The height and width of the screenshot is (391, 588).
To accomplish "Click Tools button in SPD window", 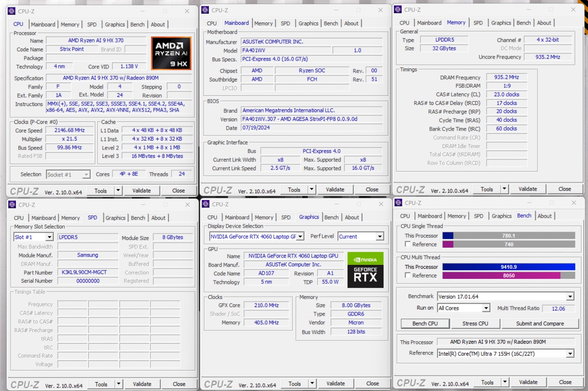I will (x=101, y=384).
